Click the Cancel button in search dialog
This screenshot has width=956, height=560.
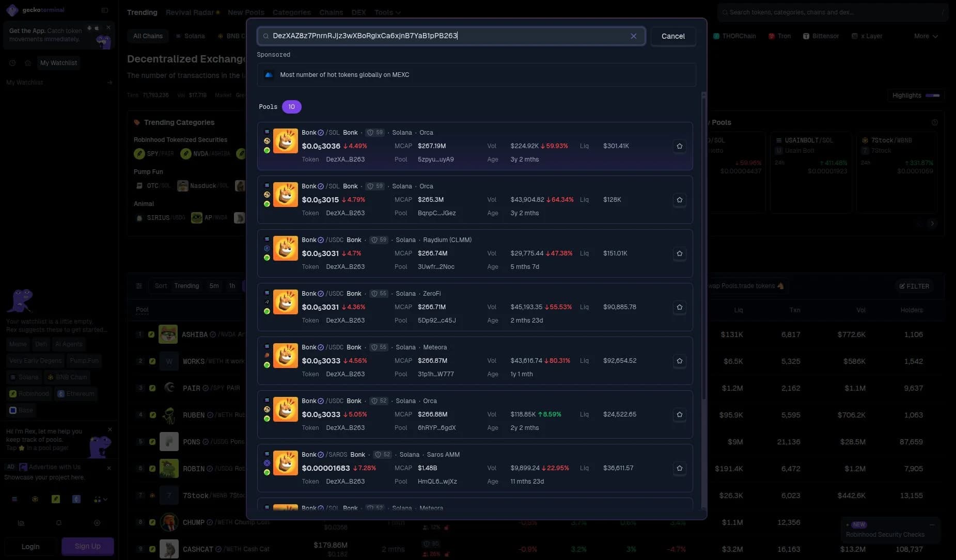673,36
